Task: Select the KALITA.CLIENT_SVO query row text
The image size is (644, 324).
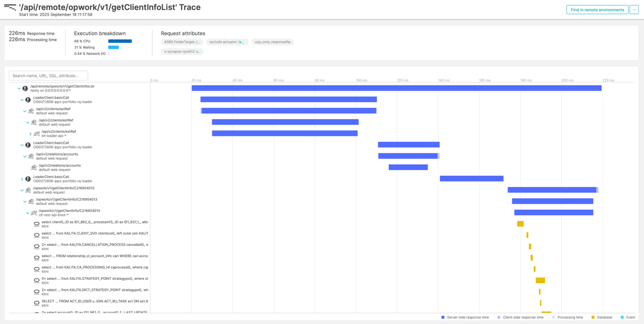Action: (x=95, y=233)
